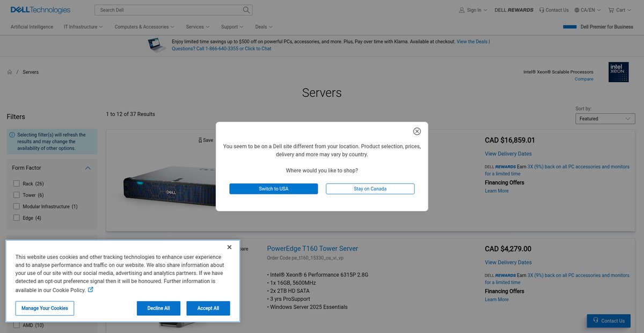Image resolution: width=644 pixels, height=333 pixels.
Task: Expand the IT Infrastructure menu
Action: coord(83,27)
